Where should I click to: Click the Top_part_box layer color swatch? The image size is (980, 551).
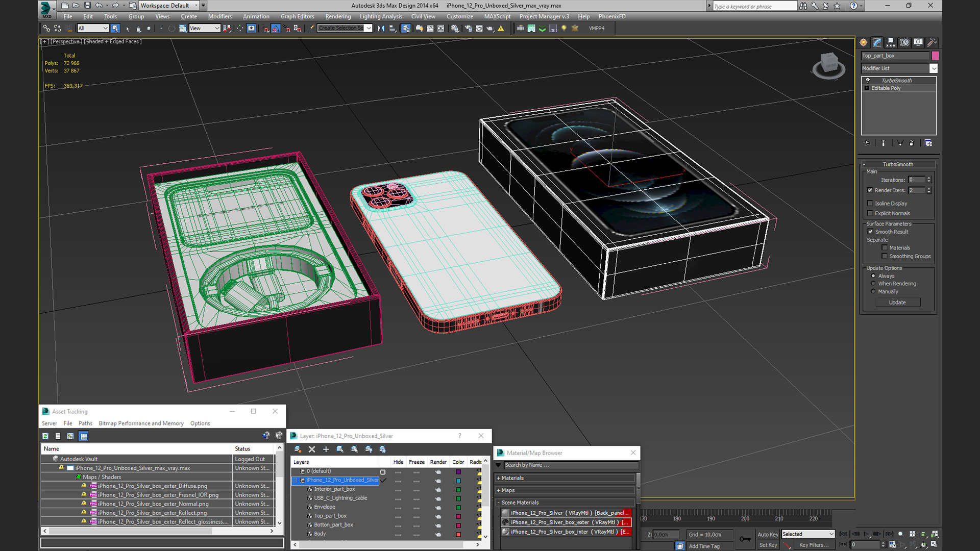pos(458,516)
